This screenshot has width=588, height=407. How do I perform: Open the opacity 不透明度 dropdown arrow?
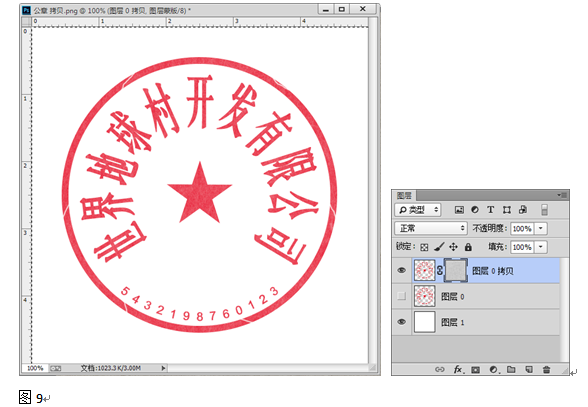coord(540,228)
